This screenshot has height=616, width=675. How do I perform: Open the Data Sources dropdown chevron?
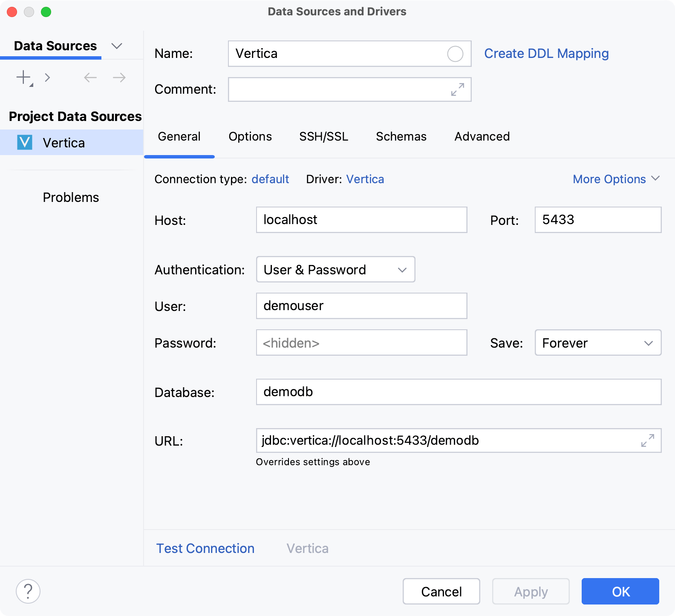[116, 46]
